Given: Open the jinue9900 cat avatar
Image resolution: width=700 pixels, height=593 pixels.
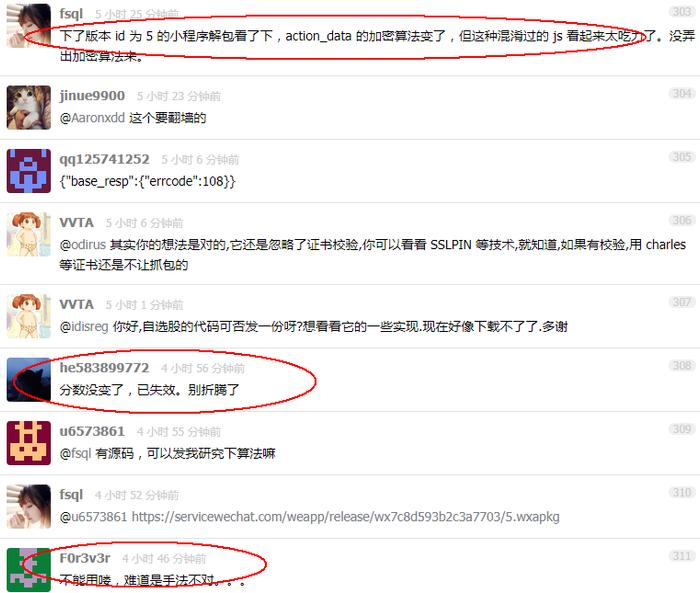Looking at the screenshot, I should [29, 107].
